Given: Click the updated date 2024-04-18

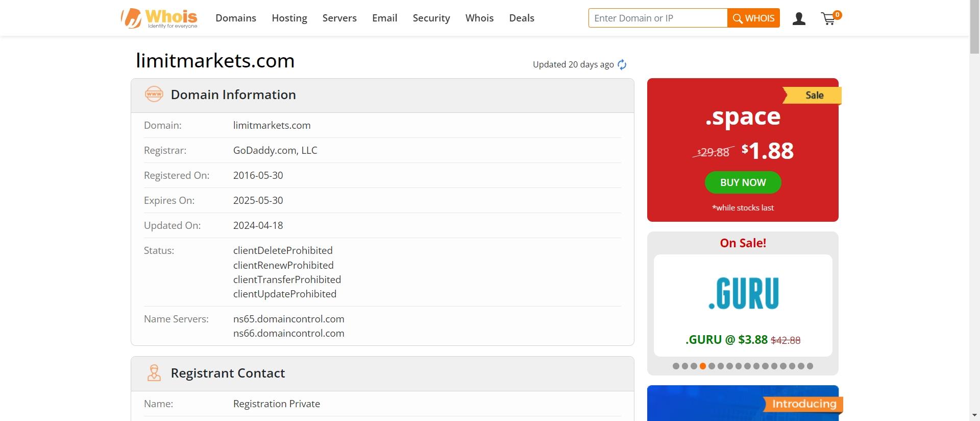Looking at the screenshot, I should (x=258, y=225).
